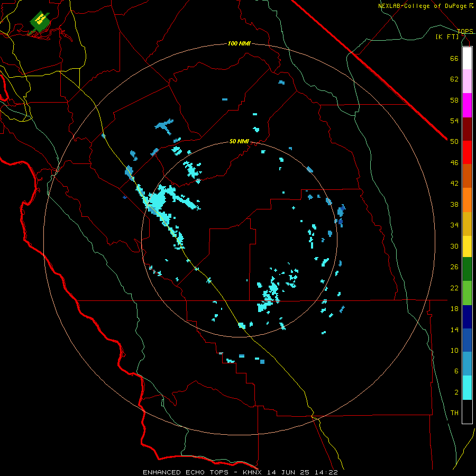476x476 pixels.
Task: Click the "22" legend label
Action: [x=454, y=288]
